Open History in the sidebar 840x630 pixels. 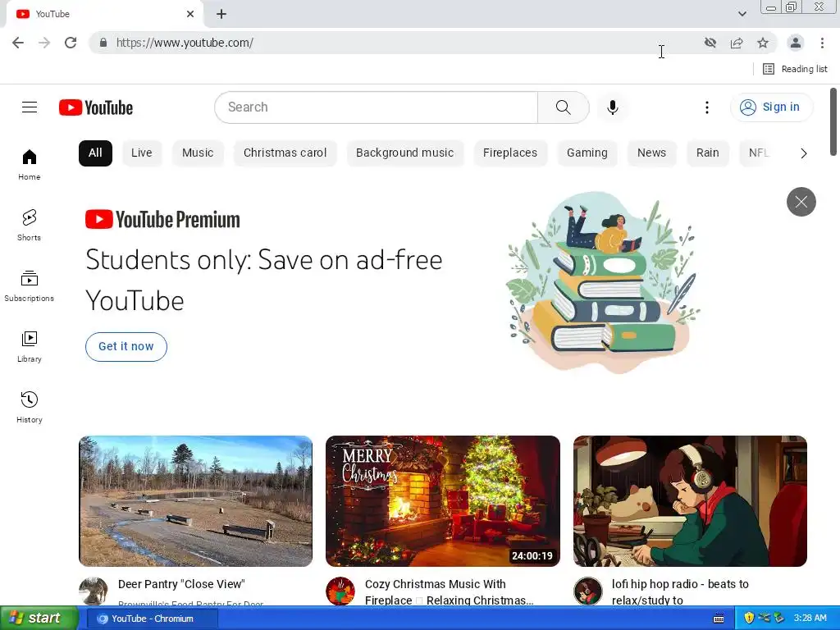29,407
